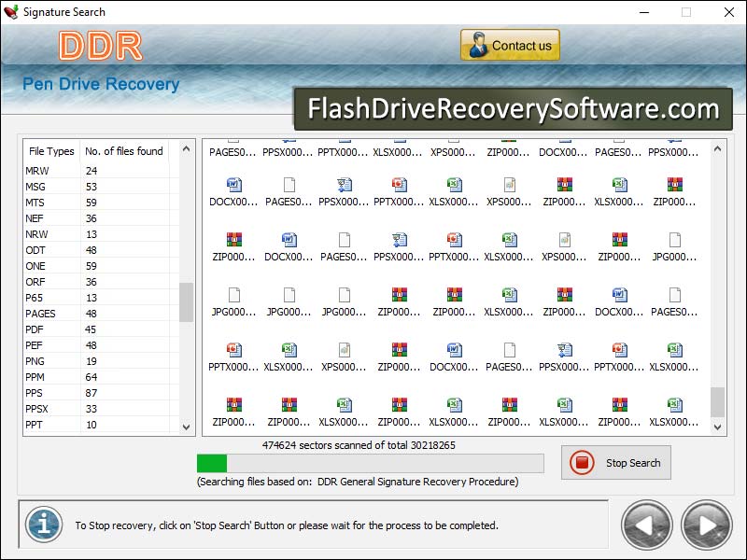Click the file icons pane scroll-down arrow
The height and width of the screenshot is (560, 747).
pyautogui.click(x=717, y=427)
